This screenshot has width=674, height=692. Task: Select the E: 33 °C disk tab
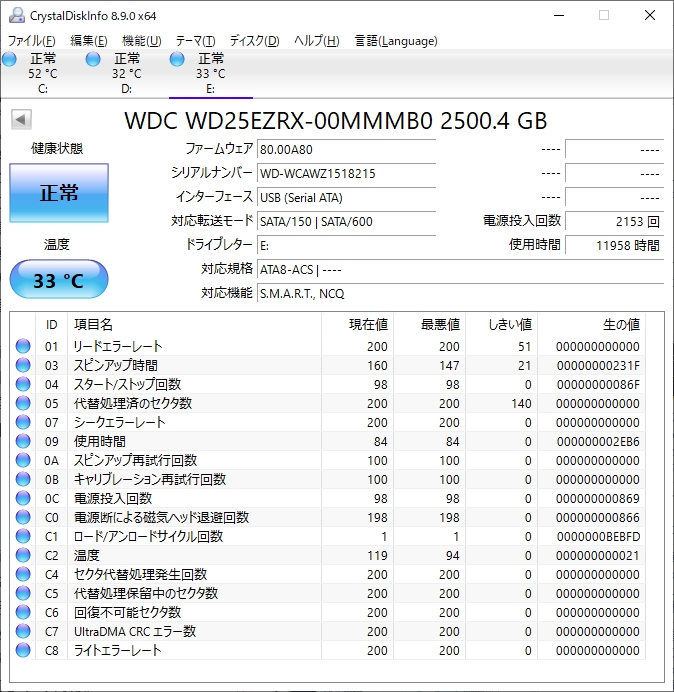coord(211,73)
